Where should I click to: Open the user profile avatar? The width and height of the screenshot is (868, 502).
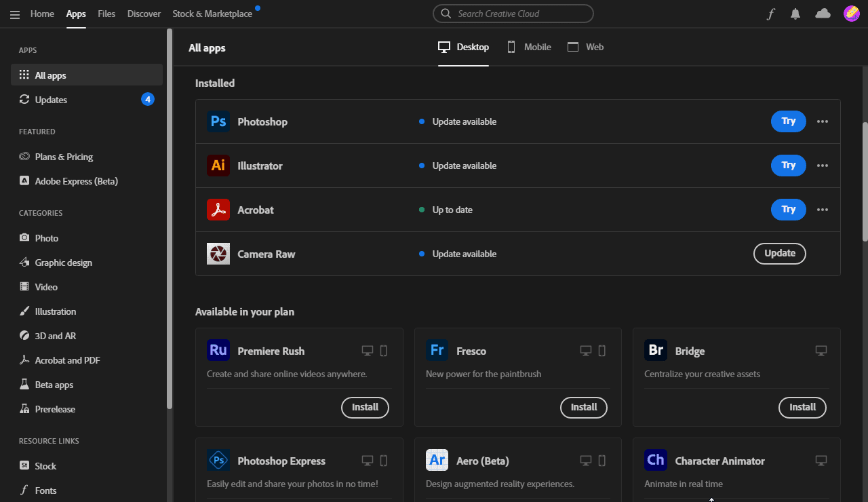click(851, 14)
